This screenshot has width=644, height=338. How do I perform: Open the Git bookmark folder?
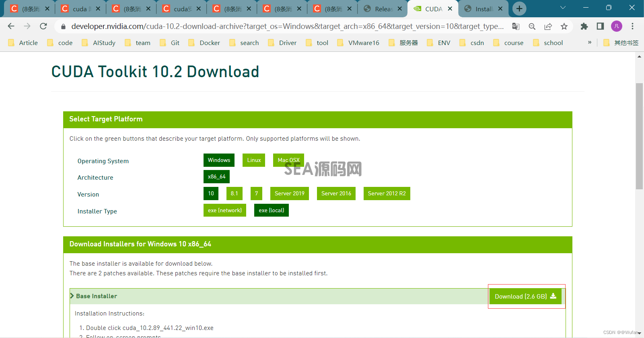(169, 43)
